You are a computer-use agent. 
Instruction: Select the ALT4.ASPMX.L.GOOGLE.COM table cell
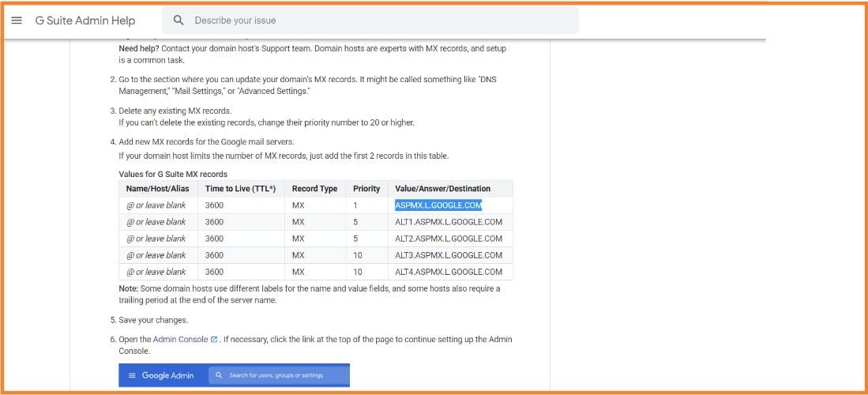click(449, 272)
